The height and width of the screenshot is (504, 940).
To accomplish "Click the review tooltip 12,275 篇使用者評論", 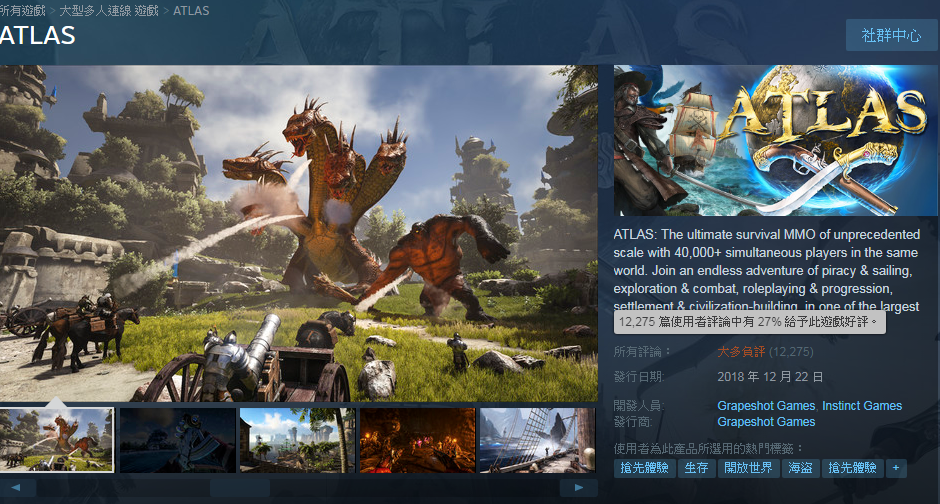I will click(x=749, y=322).
